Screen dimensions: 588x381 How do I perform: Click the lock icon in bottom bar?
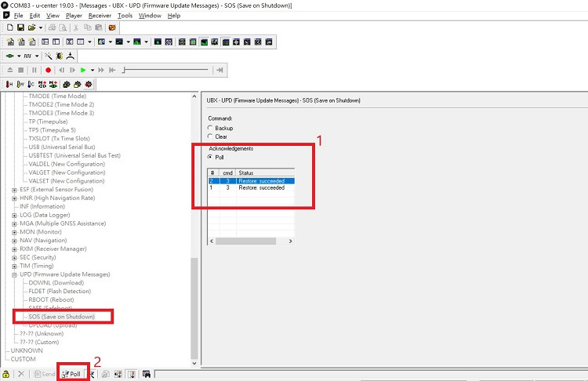6,374
